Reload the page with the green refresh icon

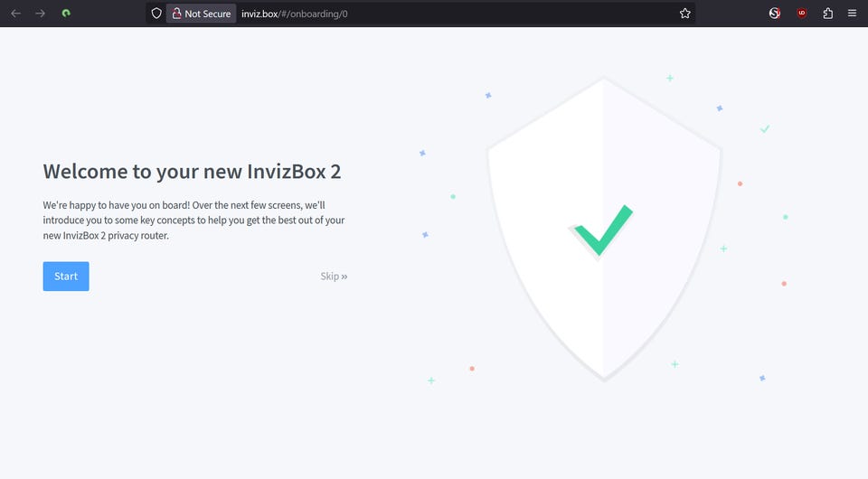click(66, 14)
